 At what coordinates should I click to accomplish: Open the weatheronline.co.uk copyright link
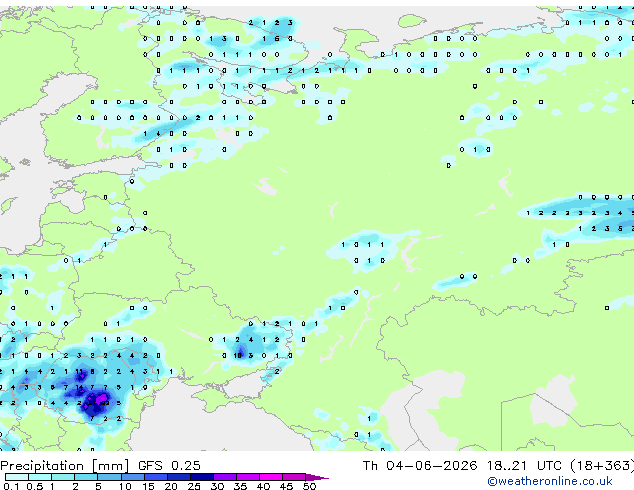pyautogui.click(x=550, y=481)
